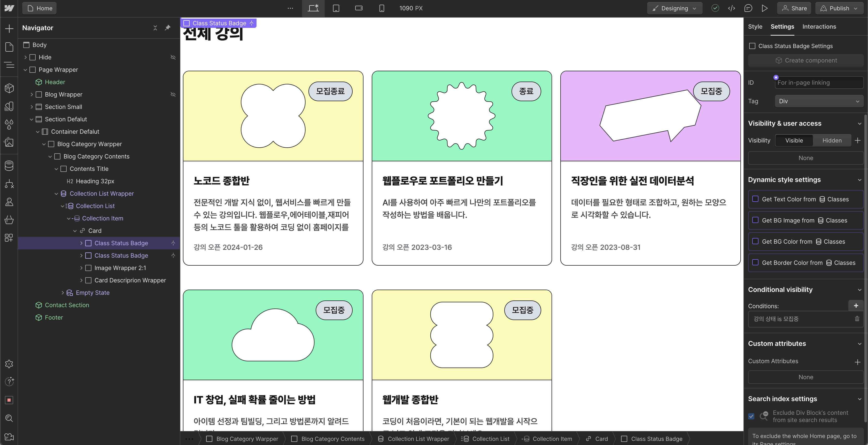
Task: Collapse the Page Wrapper tree node
Action: [25, 70]
